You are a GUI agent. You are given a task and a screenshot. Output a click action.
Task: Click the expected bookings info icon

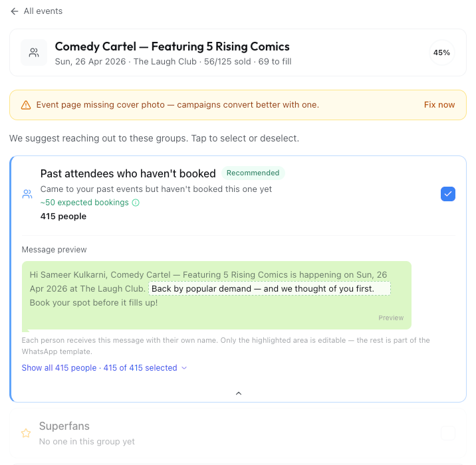[136, 203]
